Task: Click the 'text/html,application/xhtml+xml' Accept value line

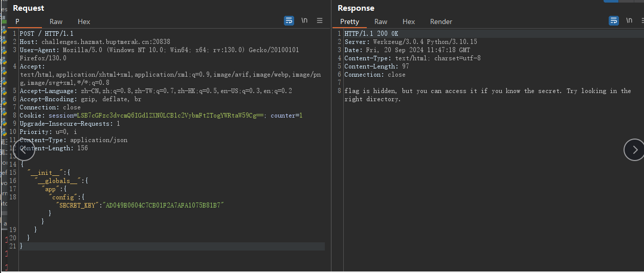Action: point(170,75)
